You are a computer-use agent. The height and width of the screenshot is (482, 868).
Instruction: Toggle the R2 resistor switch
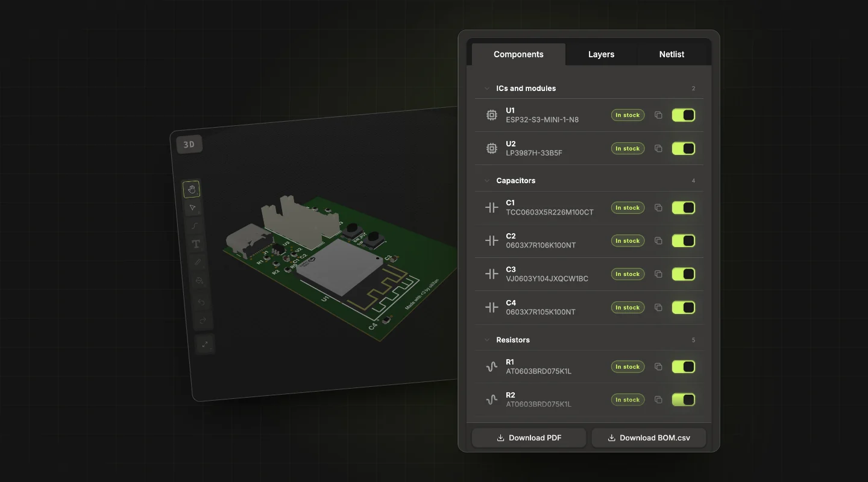(x=684, y=399)
